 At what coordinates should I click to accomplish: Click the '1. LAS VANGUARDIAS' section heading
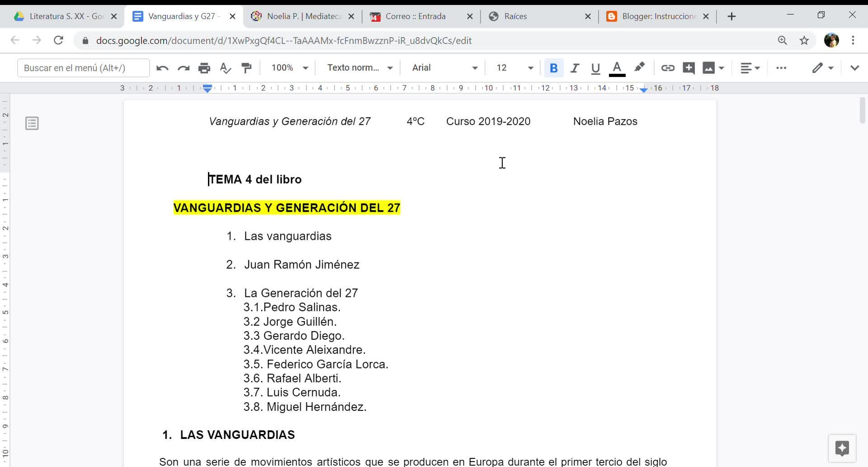(x=229, y=435)
